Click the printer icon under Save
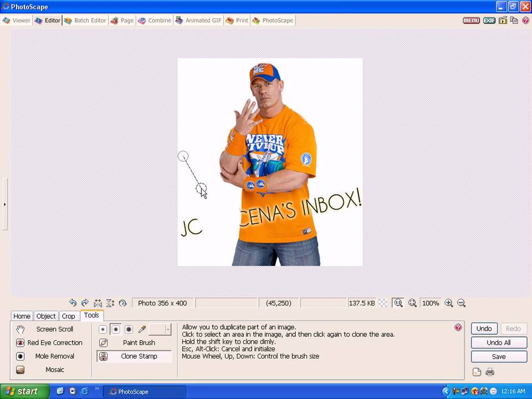This screenshot has width=532, height=399. pos(489,372)
